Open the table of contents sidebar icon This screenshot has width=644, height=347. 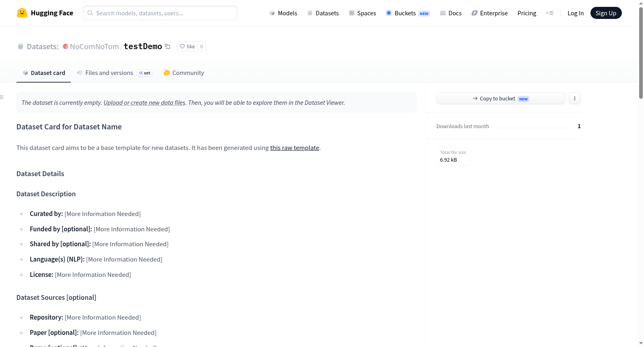(2, 97)
